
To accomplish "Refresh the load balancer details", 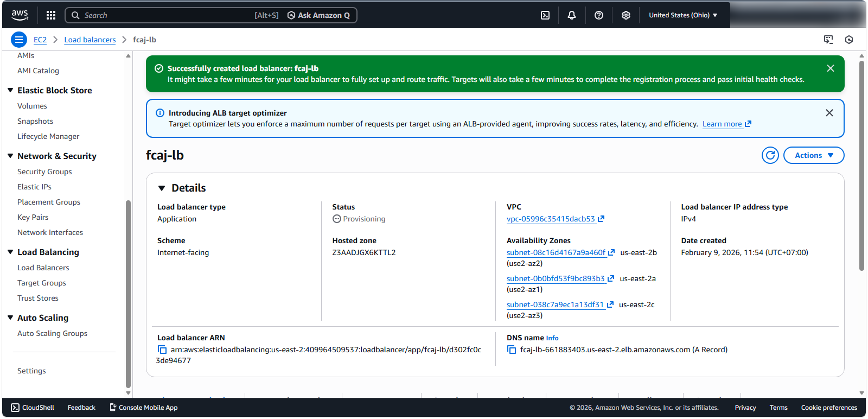I will (x=770, y=155).
